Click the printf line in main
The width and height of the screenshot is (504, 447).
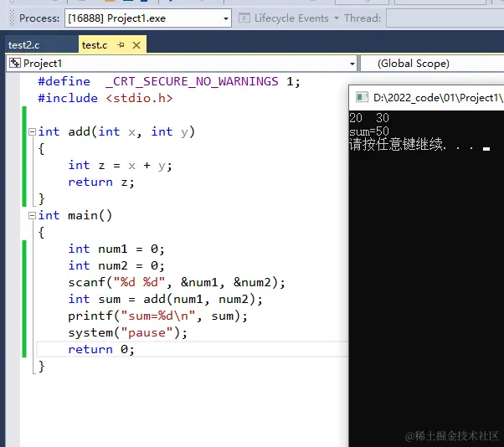pos(158,316)
